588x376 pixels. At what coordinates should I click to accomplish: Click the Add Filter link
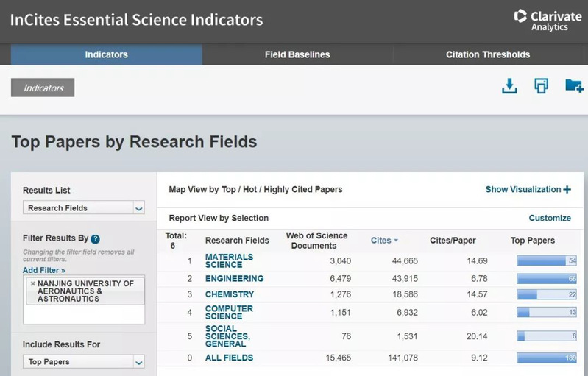tap(43, 270)
